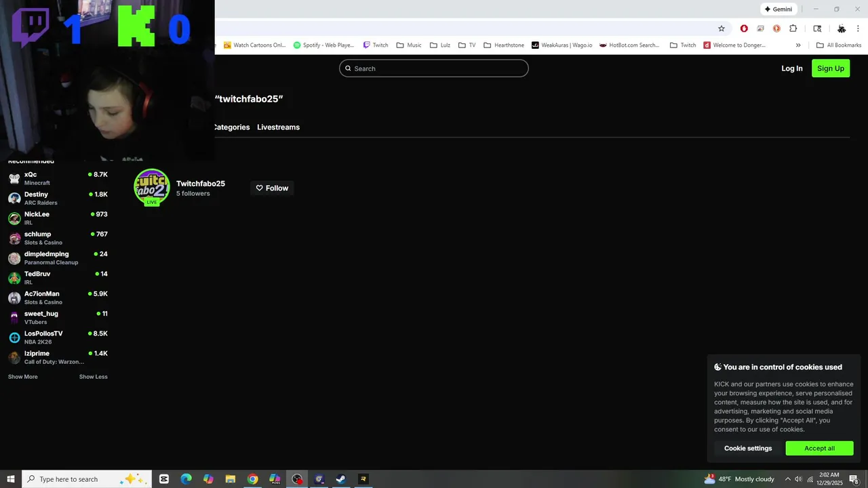Open Steam from the taskbar
Image resolution: width=868 pixels, height=488 pixels.
pos(341,479)
